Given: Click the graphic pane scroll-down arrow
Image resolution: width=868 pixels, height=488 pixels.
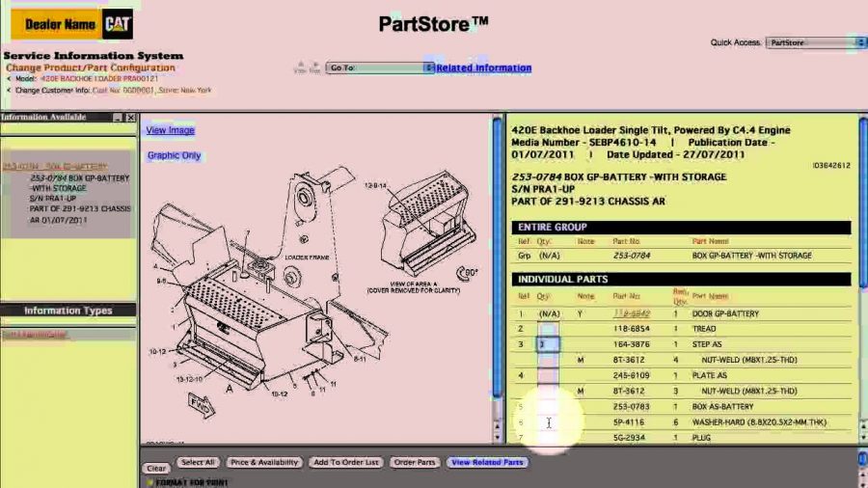Looking at the screenshot, I should (497, 437).
